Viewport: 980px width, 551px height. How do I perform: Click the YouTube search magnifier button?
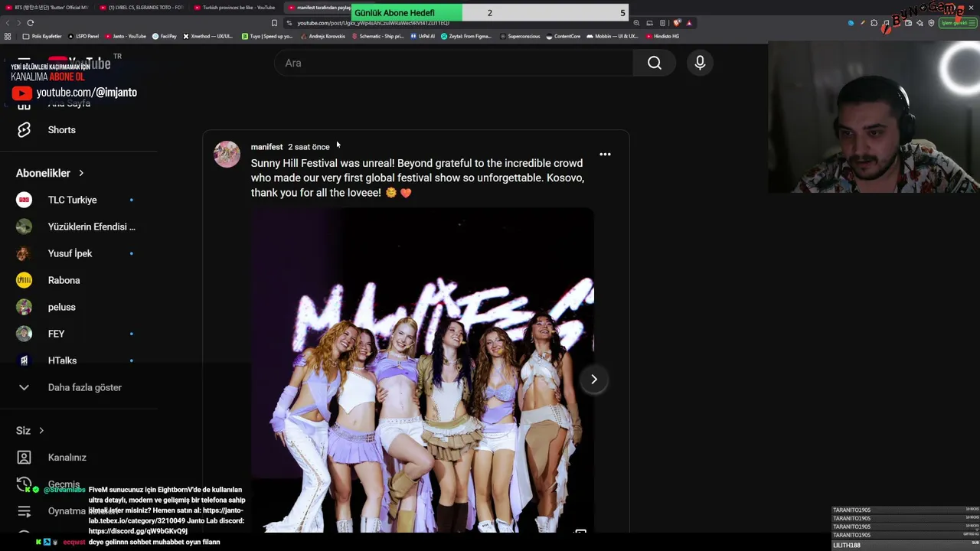click(x=654, y=63)
